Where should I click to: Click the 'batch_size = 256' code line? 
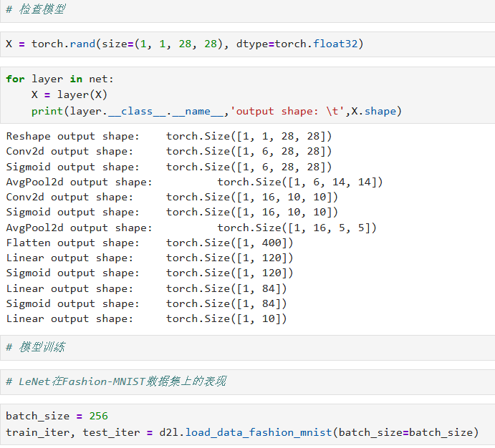[57, 416]
